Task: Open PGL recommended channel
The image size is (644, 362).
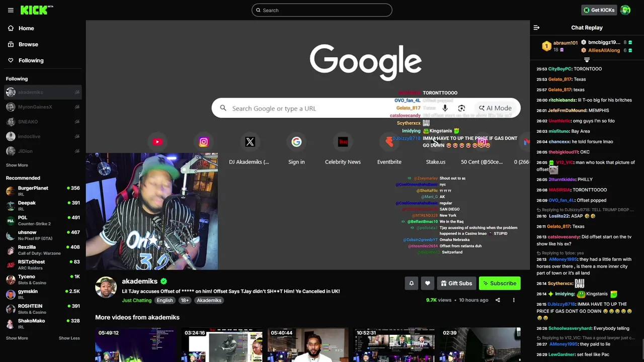Action: tap(43, 220)
